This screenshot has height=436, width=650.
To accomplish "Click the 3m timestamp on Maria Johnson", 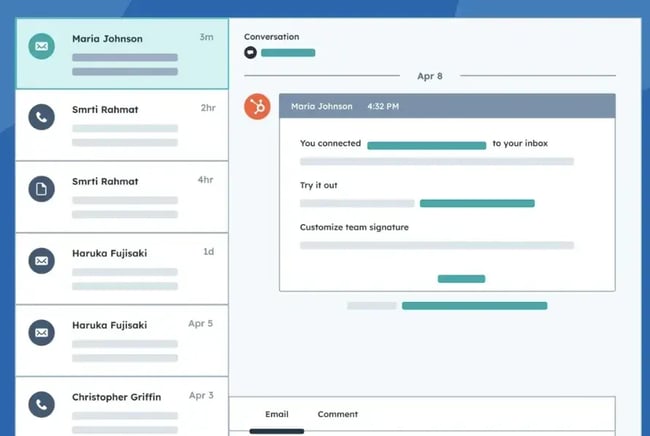I will click(x=206, y=37).
